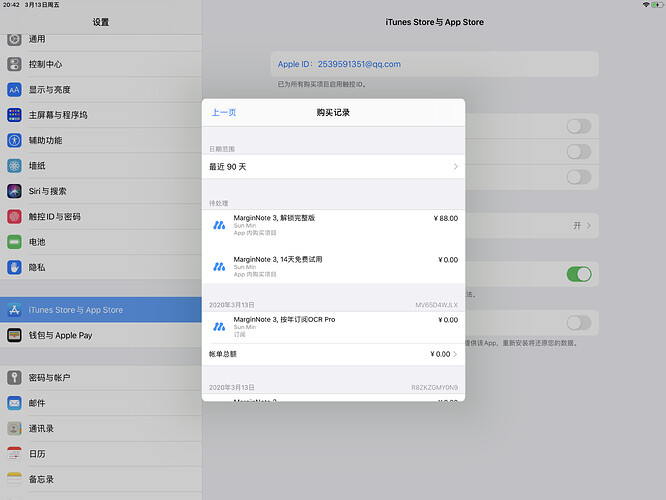Tap the Wallpaper (墙纸) icon
666x500 pixels.
[14, 166]
